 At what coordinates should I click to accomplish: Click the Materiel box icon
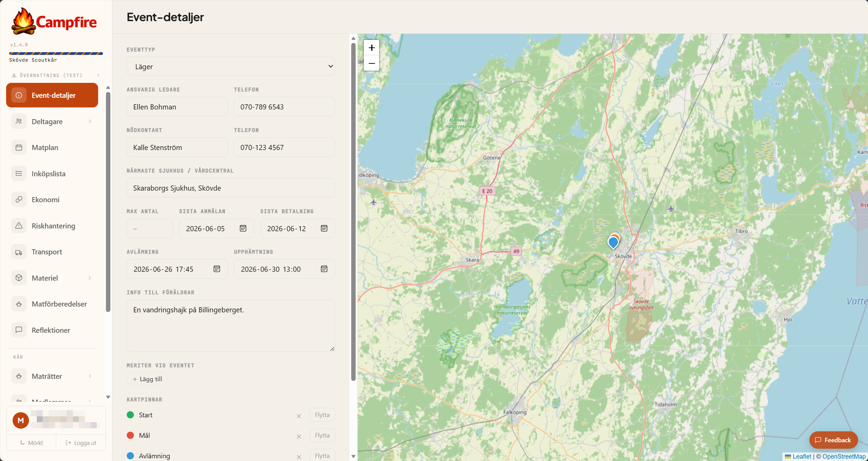pyautogui.click(x=19, y=278)
